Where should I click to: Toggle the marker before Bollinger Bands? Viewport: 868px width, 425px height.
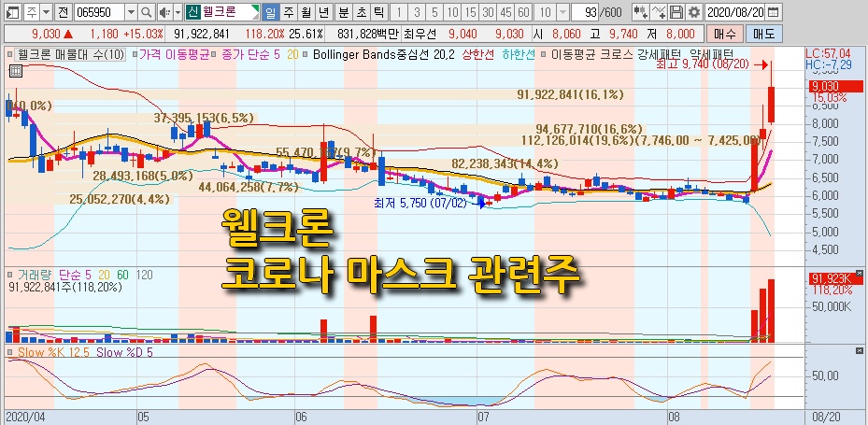[306, 55]
